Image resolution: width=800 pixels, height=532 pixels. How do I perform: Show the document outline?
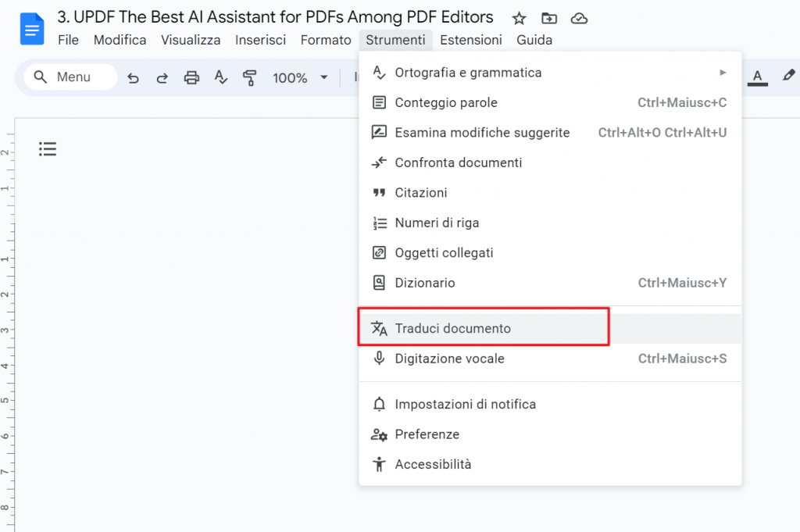(x=48, y=148)
